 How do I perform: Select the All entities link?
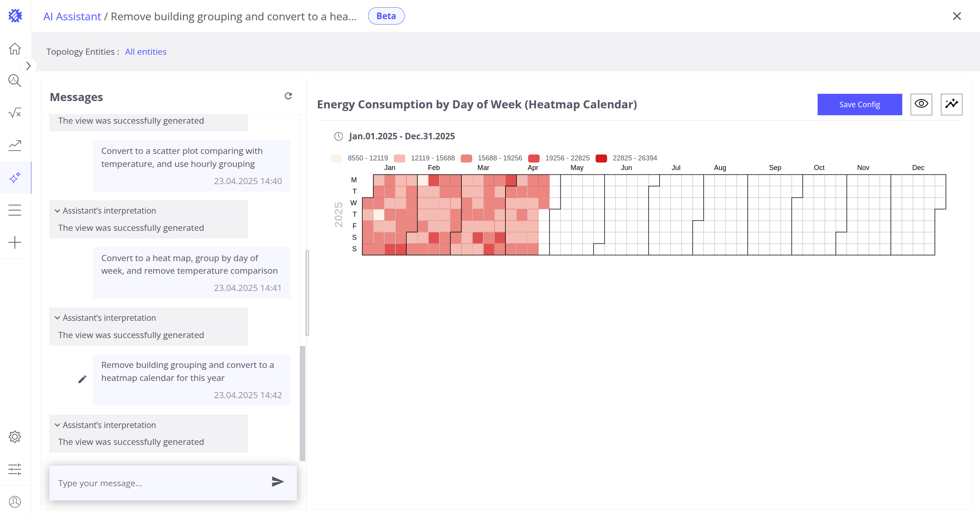click(146, 52)
